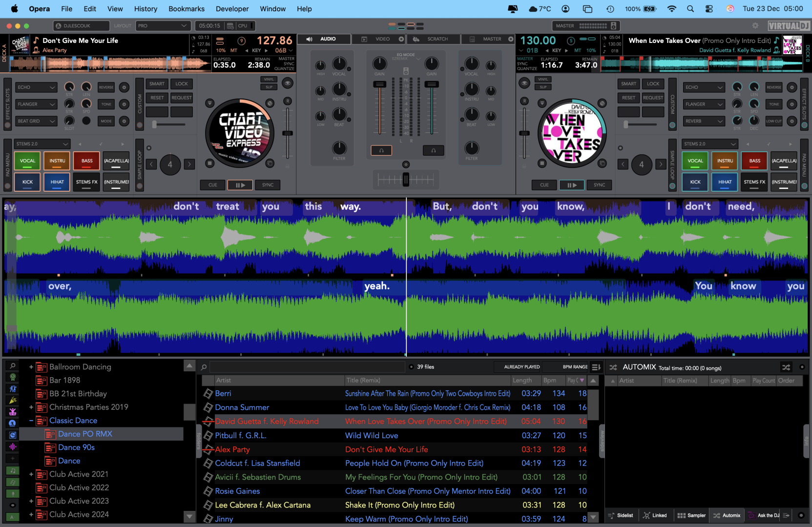This screenshot has height=527, width=812.
Task: Toggle VINYL mode on left deck
Action: point(269,79)
